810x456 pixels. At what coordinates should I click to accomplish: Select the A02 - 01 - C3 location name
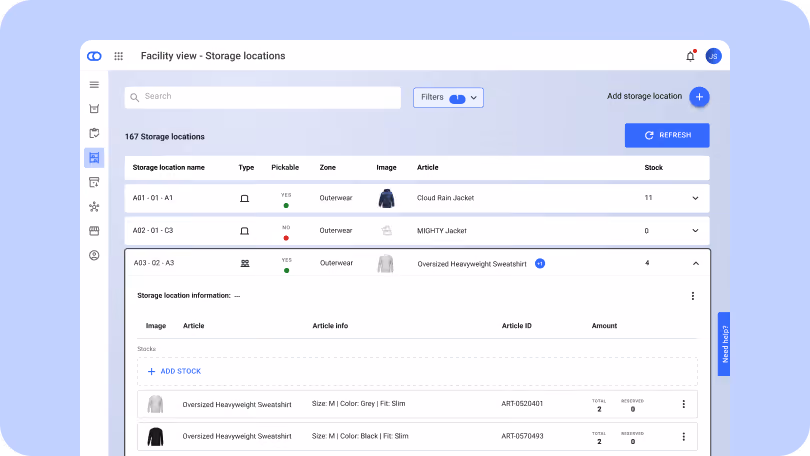point(153,230)
